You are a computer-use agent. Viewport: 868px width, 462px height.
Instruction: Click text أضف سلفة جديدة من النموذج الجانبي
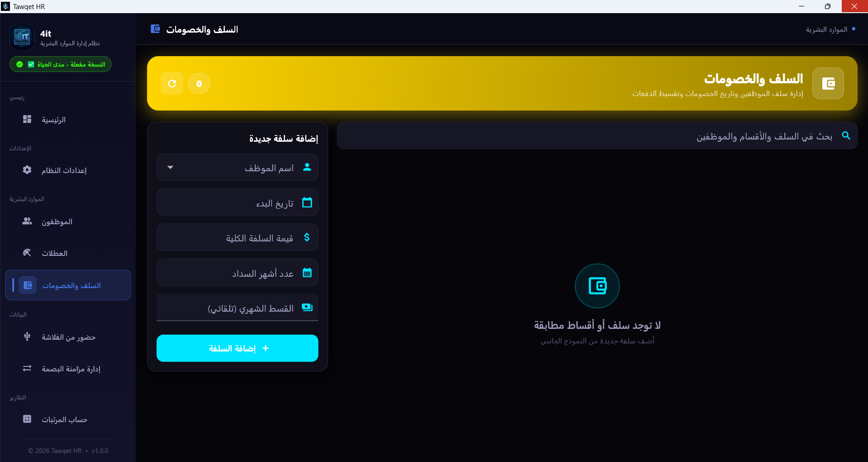coord(597,341)
